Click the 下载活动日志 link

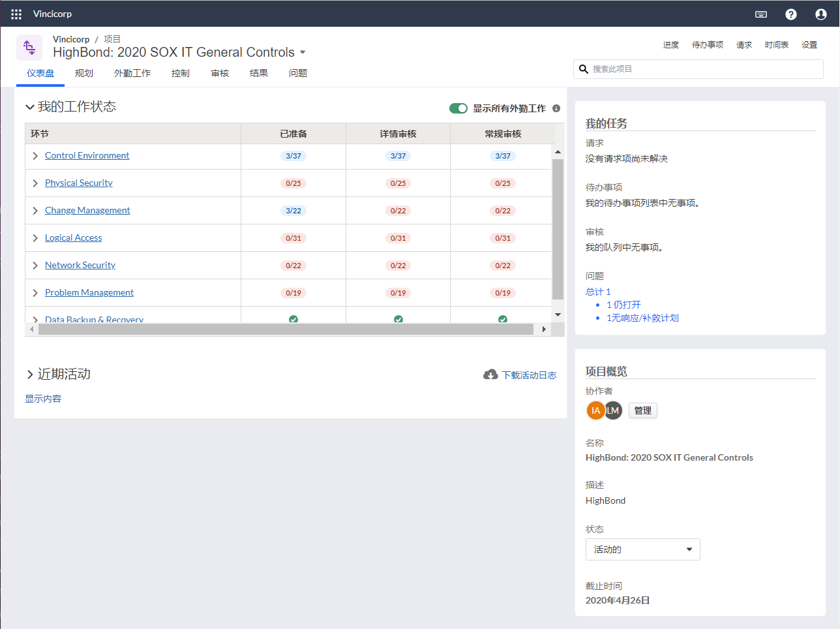[x=529, y=375]
